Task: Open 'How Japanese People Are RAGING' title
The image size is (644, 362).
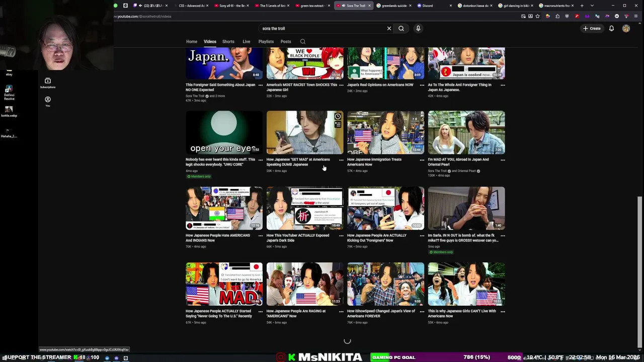Action: [x=296, y=313]
